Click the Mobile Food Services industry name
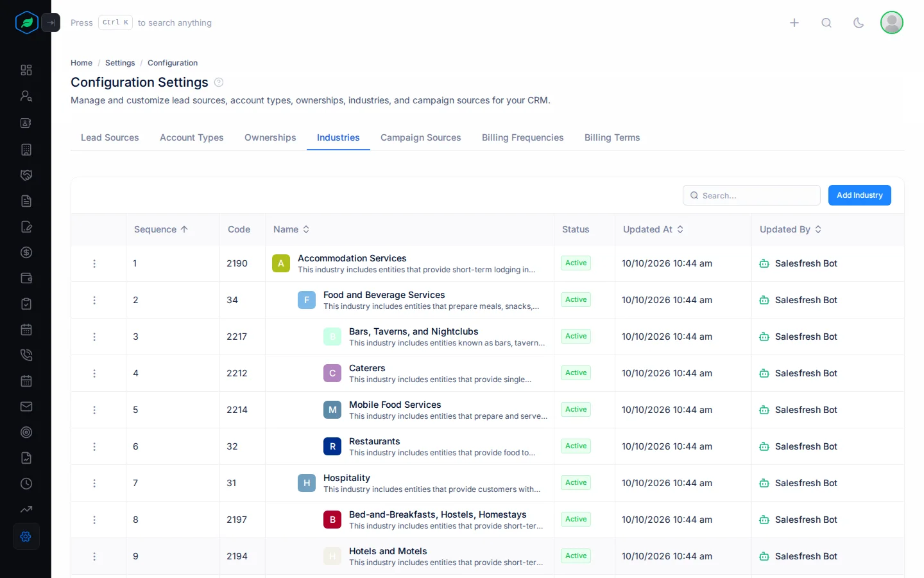This screenshot has height=578, width=924. (395, 405)
